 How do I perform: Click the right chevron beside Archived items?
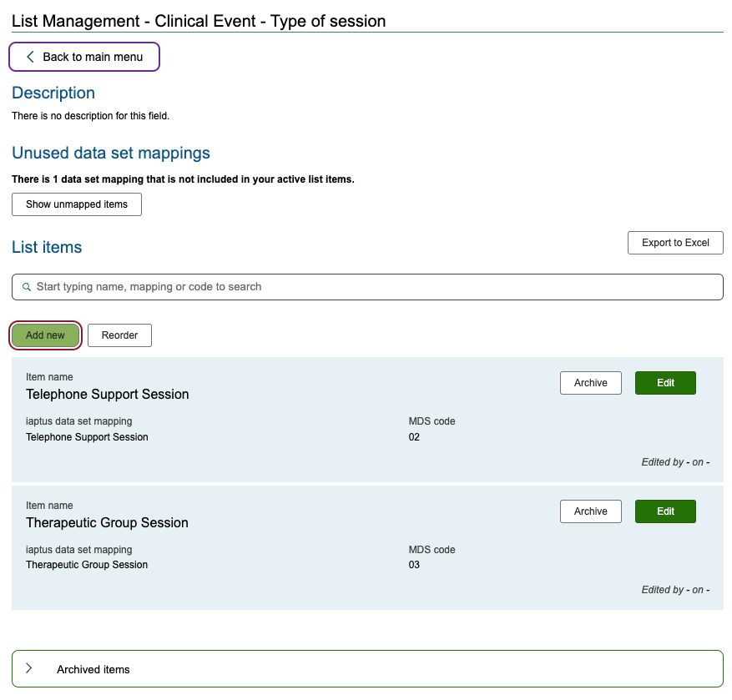[29, 668]
